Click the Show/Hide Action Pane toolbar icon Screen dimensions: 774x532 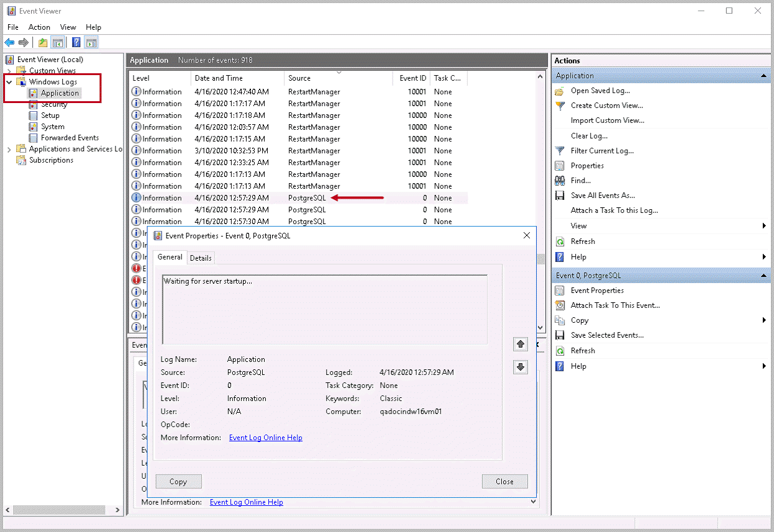pyautogui.click(x=91, y=42)
